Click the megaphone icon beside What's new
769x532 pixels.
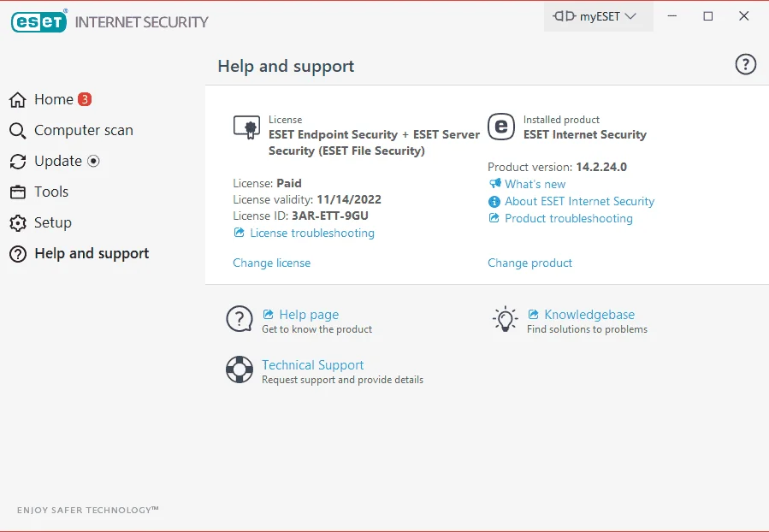pyautogui.click(x=495, y=183)
